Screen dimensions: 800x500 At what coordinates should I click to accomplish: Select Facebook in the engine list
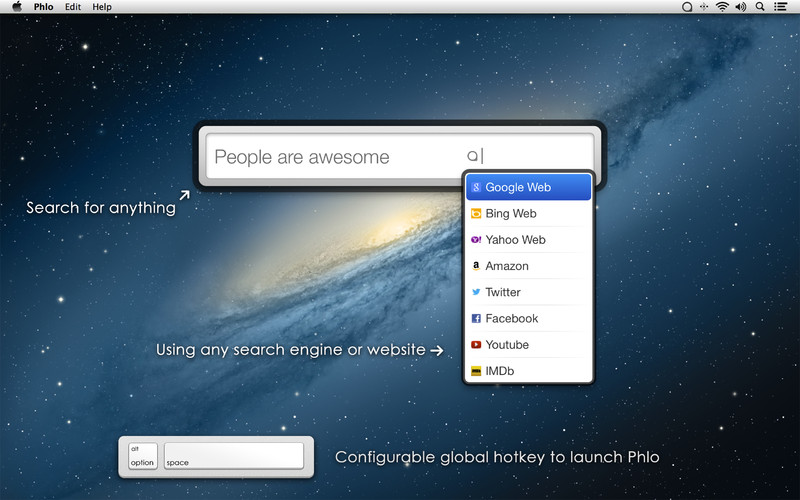528,318
